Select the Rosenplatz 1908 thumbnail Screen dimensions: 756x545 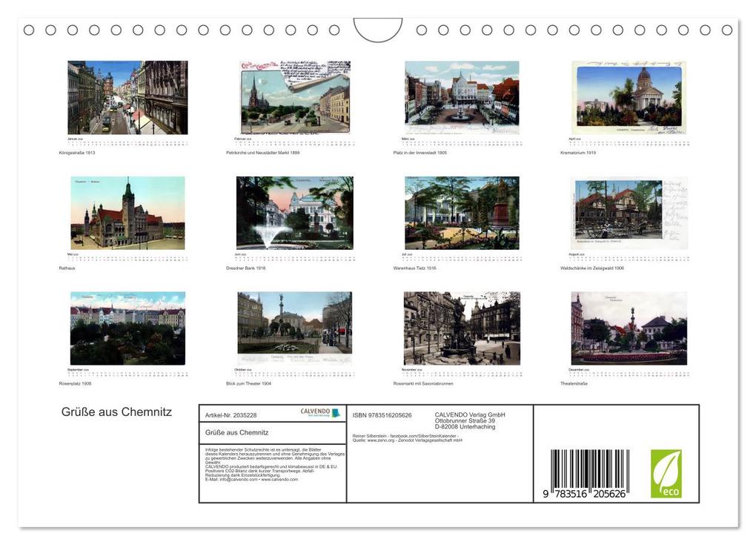pos(127,328)
